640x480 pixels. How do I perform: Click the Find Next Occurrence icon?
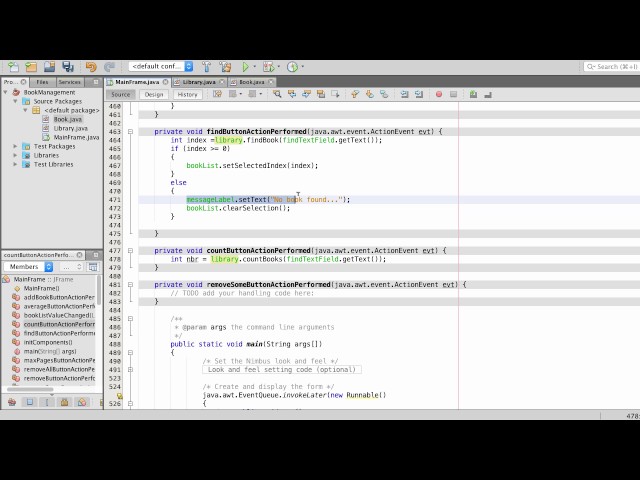pos(307,94)
